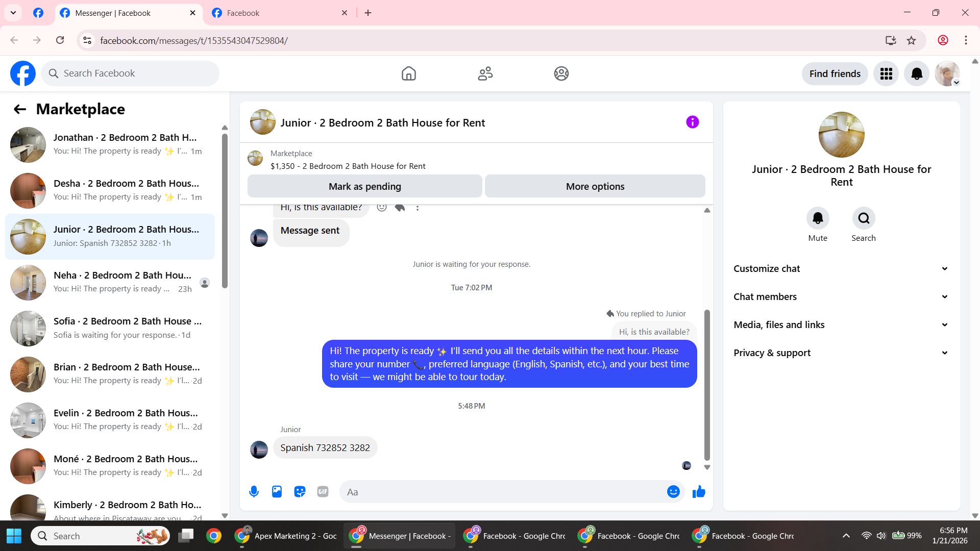Attach a photo using image icon
This screenshot has height=551, width=980.
pyautogui.click(x=277, y=492)
